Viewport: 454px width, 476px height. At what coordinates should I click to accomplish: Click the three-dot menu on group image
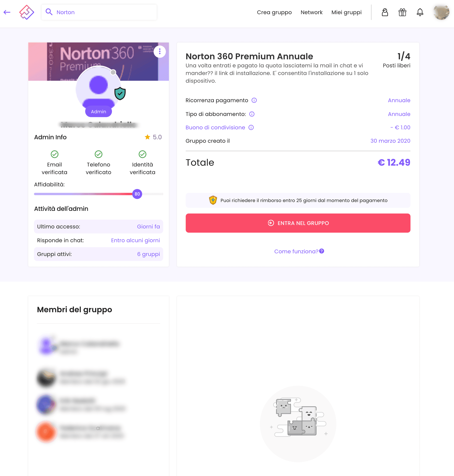coord(160,51)
